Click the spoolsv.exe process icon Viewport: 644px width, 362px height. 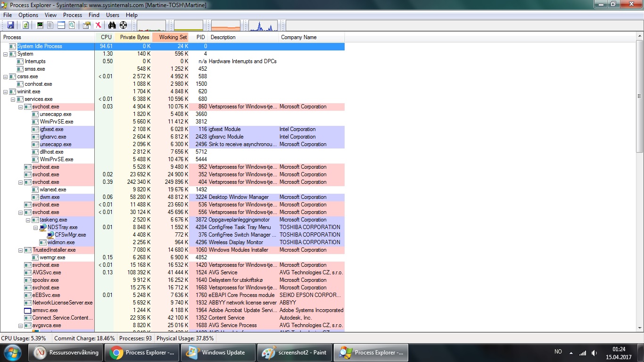click(28, 280)
